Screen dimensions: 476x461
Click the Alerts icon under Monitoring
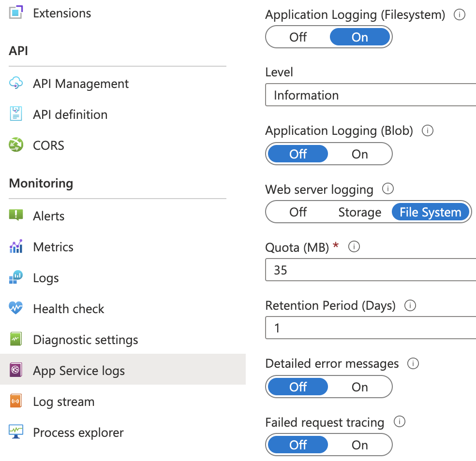pyautogui.click(x=16, y=216)
